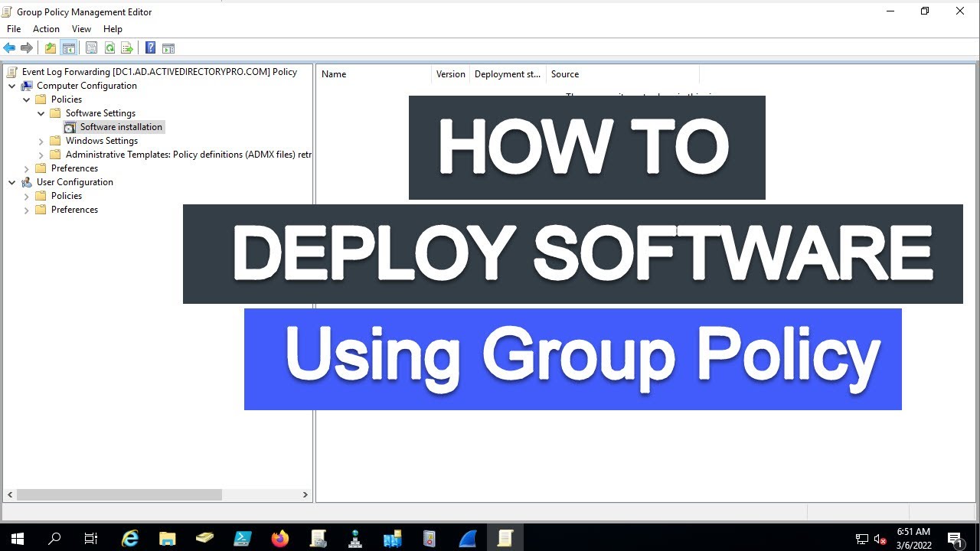Click the tree pane scroll-left arrow
980x551 pixels.
[x=8, y=495]
